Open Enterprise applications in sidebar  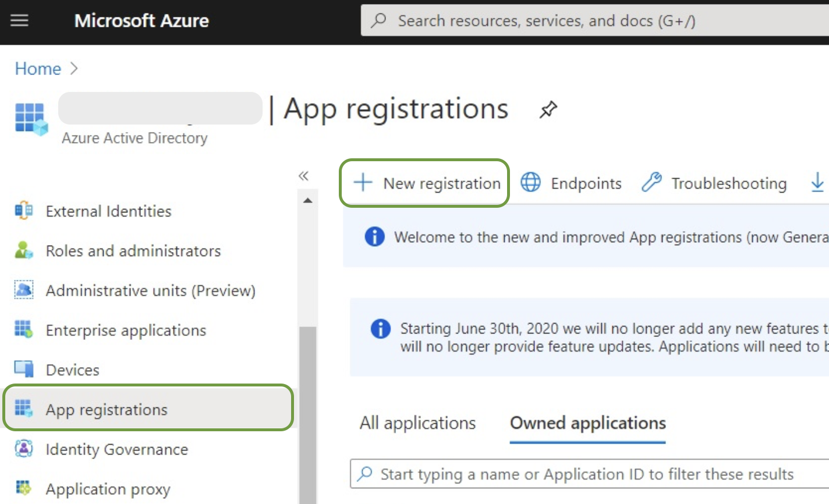(126, 331)
